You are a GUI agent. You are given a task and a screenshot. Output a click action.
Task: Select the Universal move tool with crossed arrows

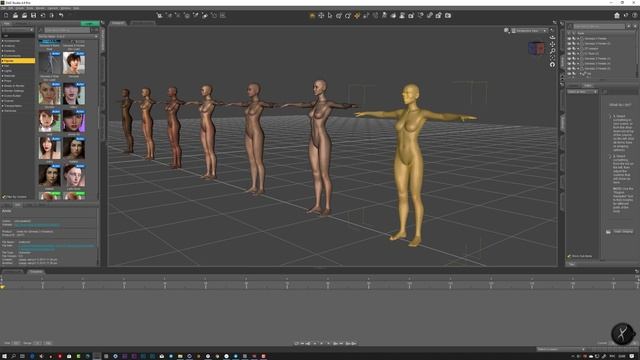click(x=321, y=16)
